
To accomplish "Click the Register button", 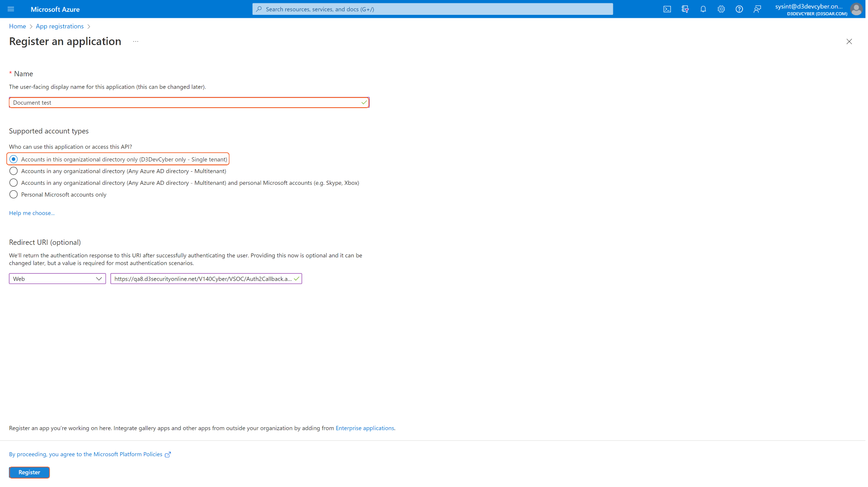I will (29, 472).
